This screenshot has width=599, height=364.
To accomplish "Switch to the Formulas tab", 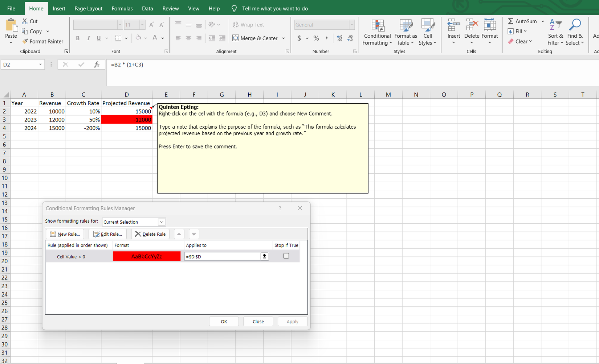I will coord(122,8).
